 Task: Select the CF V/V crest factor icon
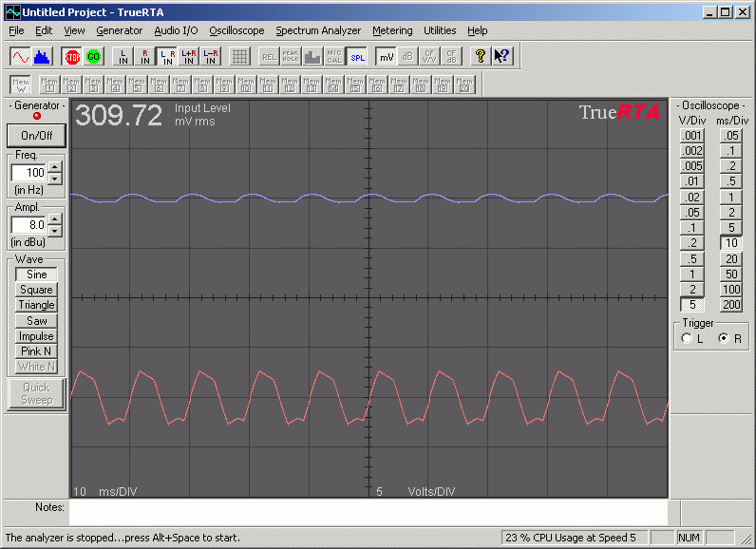pyautogui.click(x=429, y=57)
